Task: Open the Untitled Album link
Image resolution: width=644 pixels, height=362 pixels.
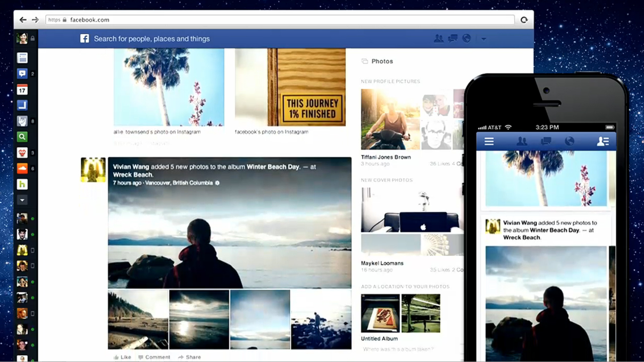Action: 379,338
